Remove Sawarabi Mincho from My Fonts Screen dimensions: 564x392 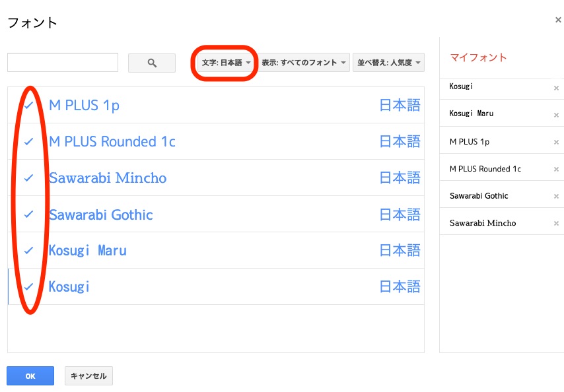click(556, 224)
